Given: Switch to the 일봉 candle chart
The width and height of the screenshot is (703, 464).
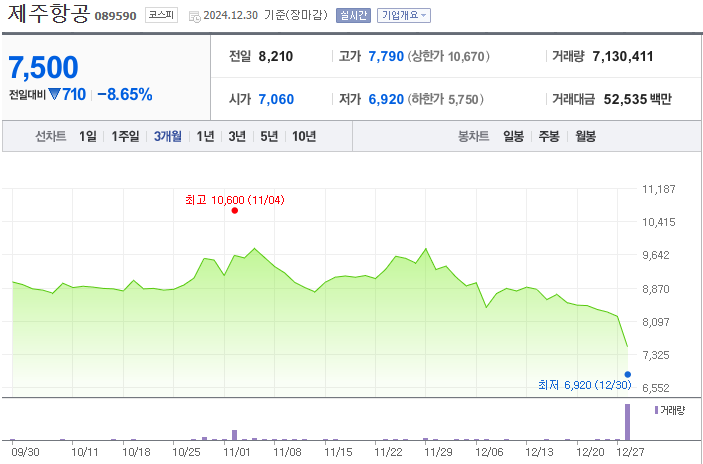Looking at the screenshot, I should point(513,136).
